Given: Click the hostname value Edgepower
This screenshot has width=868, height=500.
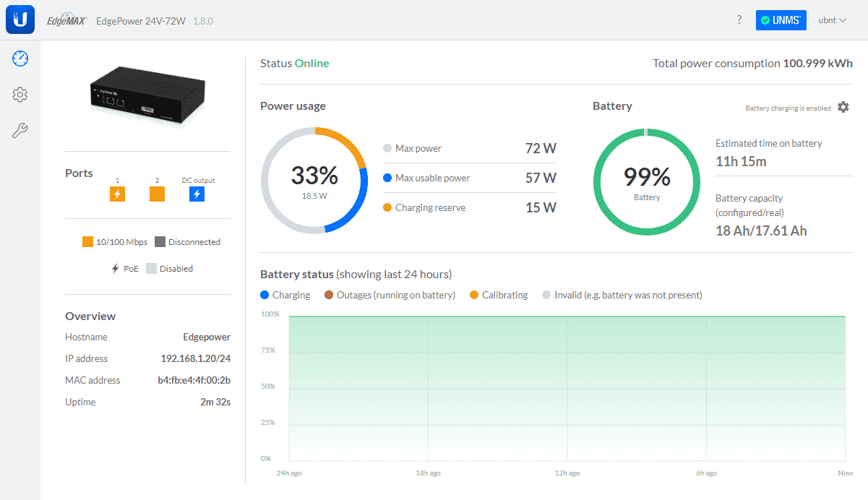Looking at the screenshot, I should (x=207, y=337).
